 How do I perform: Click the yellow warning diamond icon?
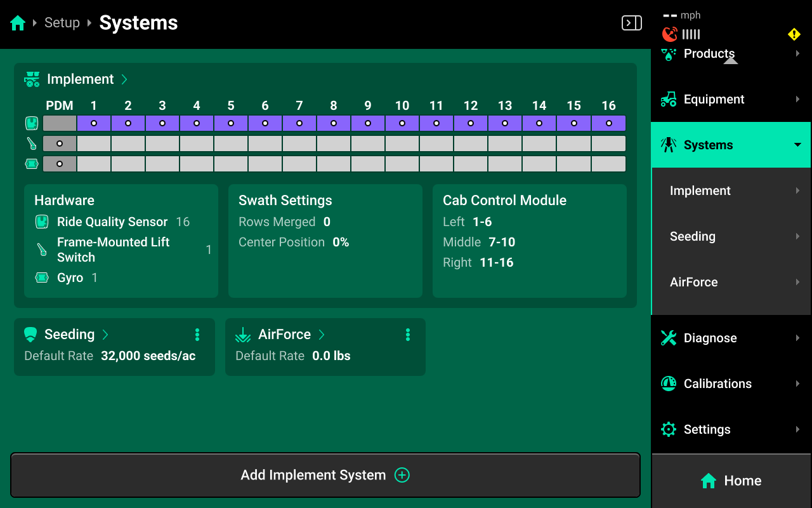pos(794,34)
